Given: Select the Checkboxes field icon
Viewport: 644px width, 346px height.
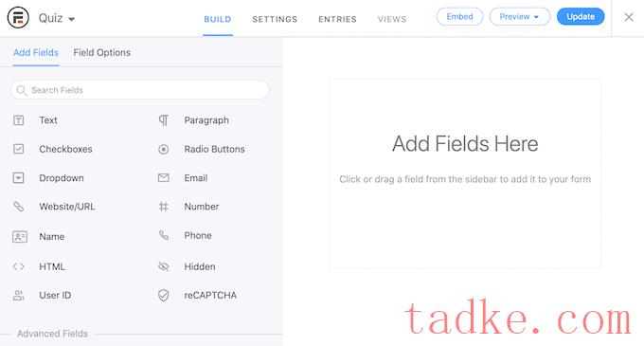Looking at the screenshot, I should point(19,149).
